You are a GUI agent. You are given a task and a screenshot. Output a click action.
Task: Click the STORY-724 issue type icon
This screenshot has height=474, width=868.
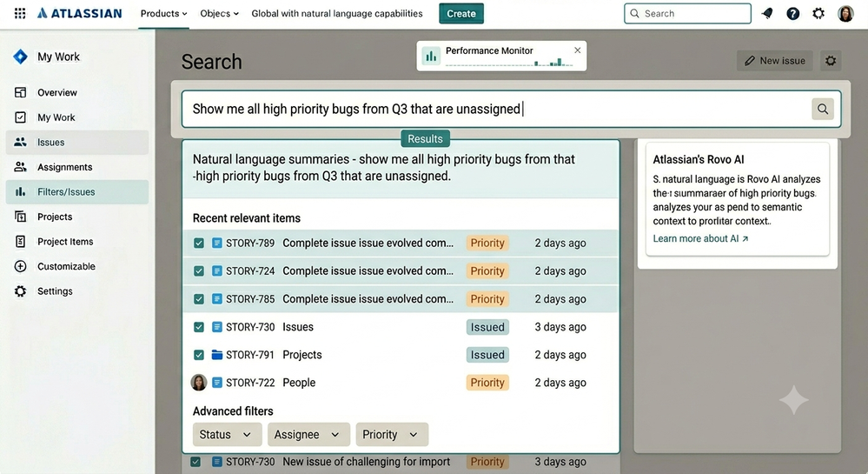tap(217, 271)
